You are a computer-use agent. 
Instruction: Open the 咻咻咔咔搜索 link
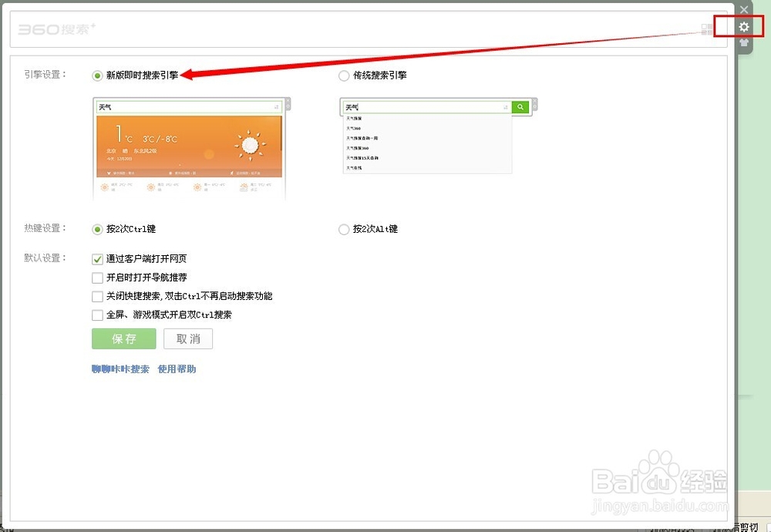(x=120, y=369)
